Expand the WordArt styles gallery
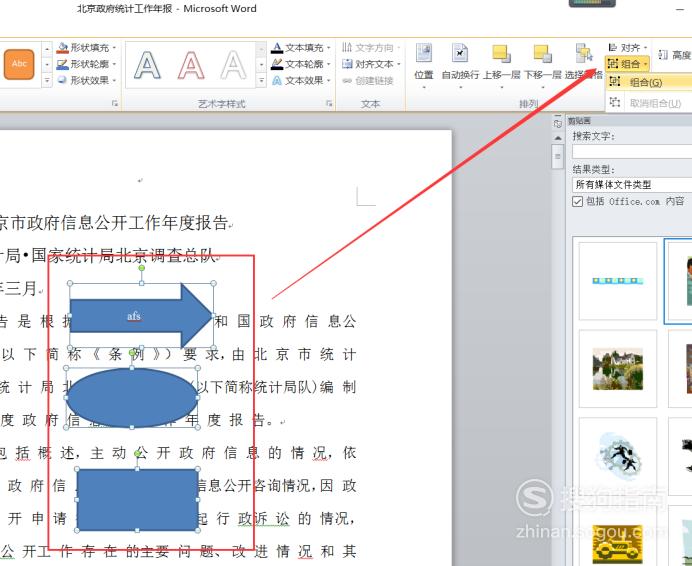The image size is (692, 566). point(261,80)
